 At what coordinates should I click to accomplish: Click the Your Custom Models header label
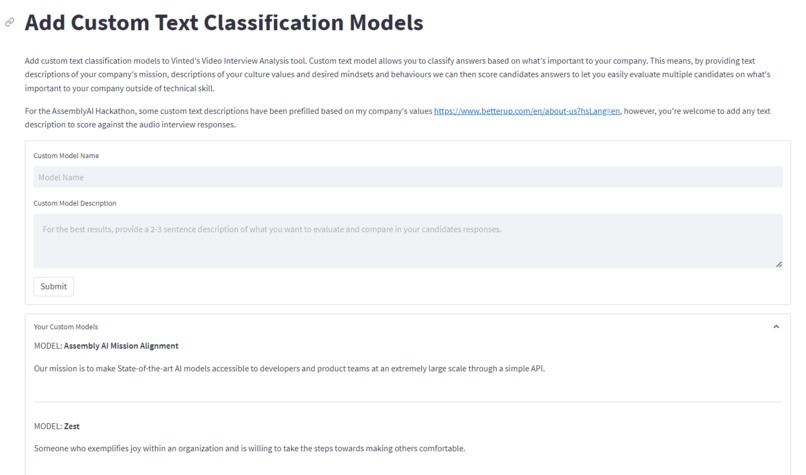pos(66,327)
